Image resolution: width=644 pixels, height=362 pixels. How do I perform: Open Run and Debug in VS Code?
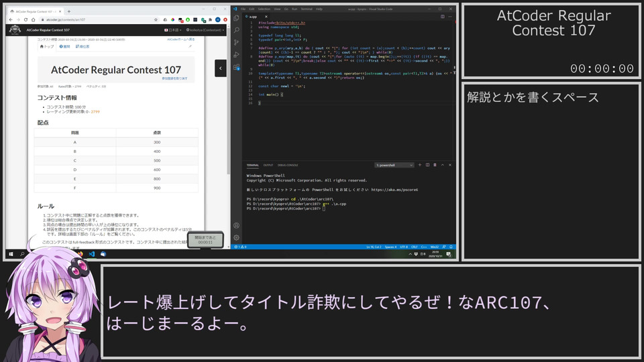(x=237, y=54)
